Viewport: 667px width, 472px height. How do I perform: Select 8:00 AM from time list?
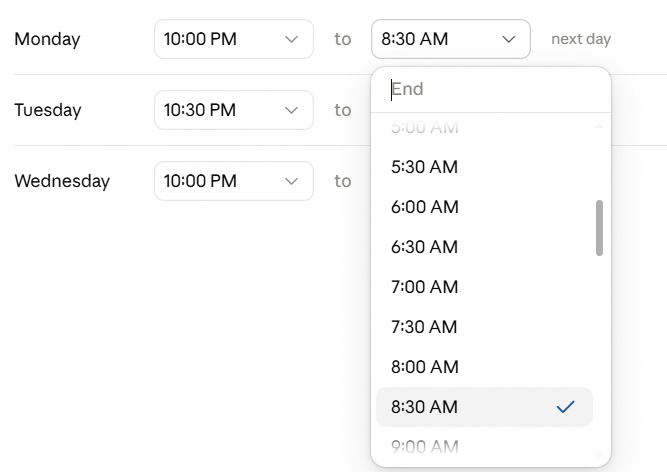pos(485,367)
